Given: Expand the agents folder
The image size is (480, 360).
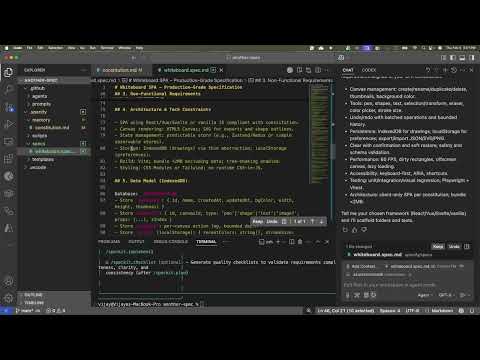Looking at the screenshot, I should click(x=39, y=96).
